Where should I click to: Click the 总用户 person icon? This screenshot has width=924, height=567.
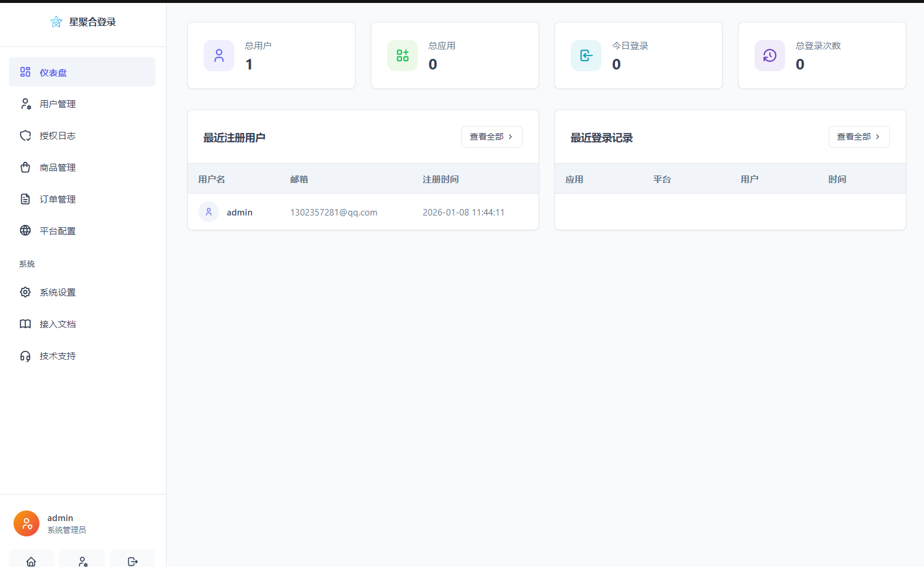[219, 55]
